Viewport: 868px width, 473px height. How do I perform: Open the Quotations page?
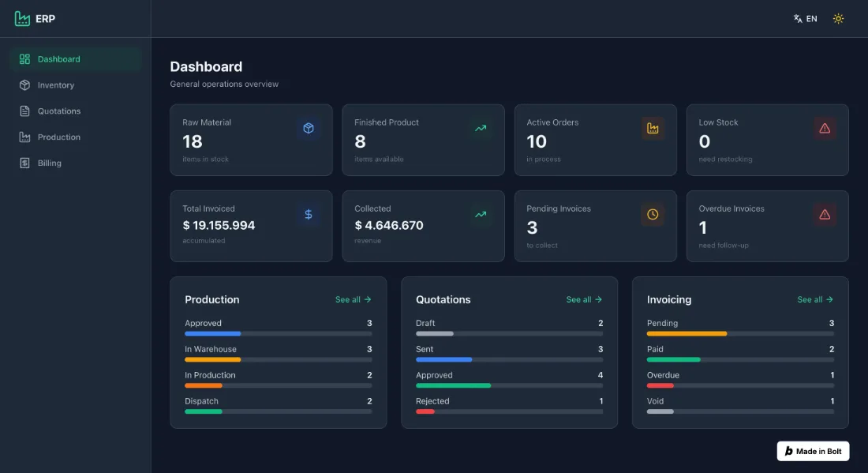[x=76, y=111]
